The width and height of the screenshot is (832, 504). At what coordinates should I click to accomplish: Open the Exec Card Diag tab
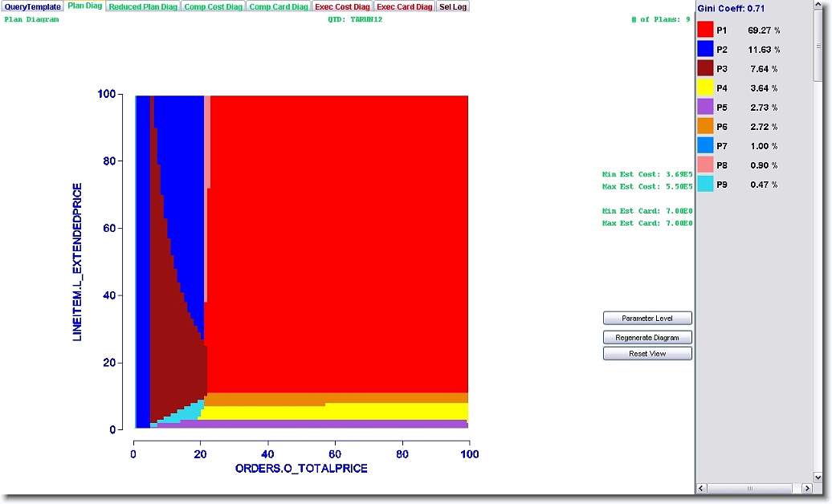coord(405,6)
